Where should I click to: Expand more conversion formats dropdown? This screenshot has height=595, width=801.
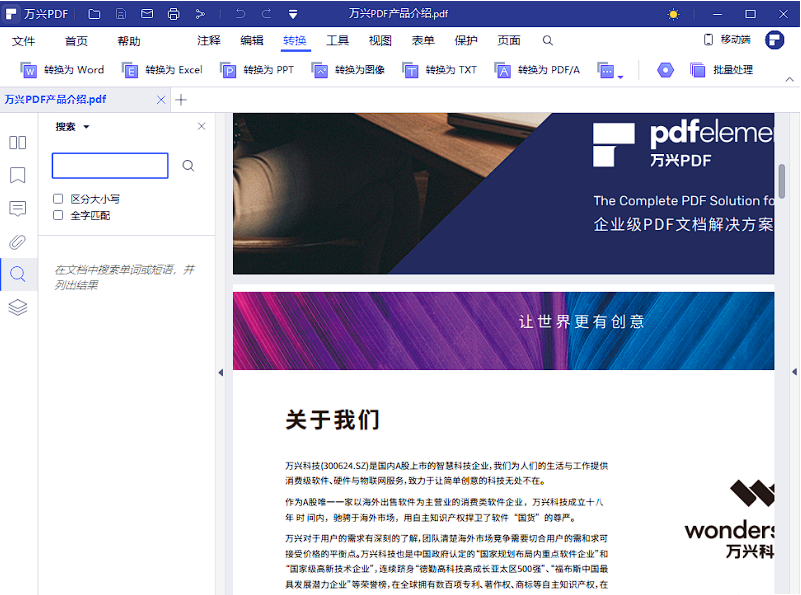click(x=611, y=71)
